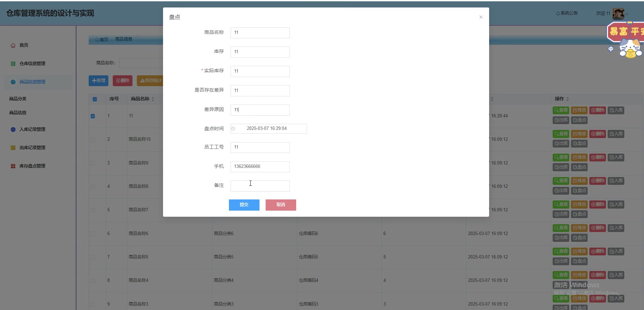Click 删除 for the 商品名称3 row
This screenshot has width=644, height=310.
coord(598,298)
